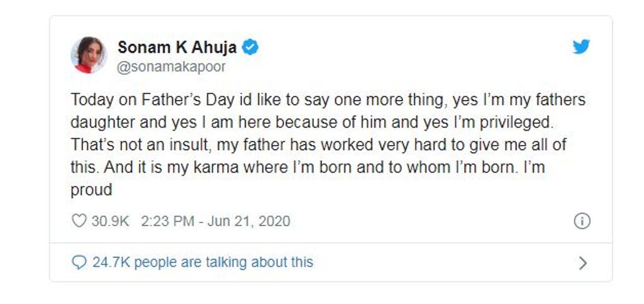Open the tweet info circle icon
The height and width of the screenshot is (304, 644).
coord(582,221)
